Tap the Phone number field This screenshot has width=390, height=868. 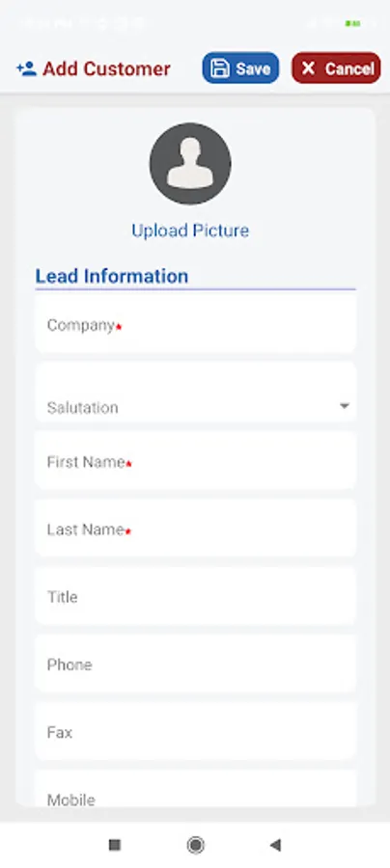[195, 664]
